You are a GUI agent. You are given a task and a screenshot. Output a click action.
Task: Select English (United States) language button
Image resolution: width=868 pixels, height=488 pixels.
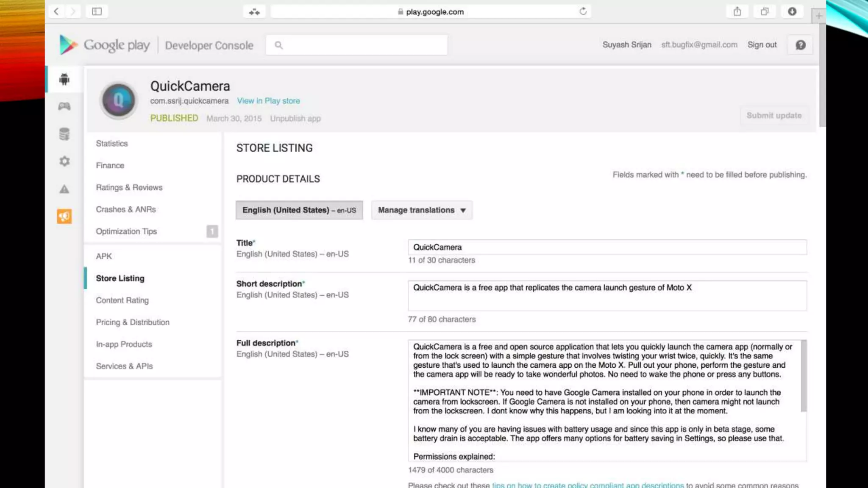click(x=299, y=210)
